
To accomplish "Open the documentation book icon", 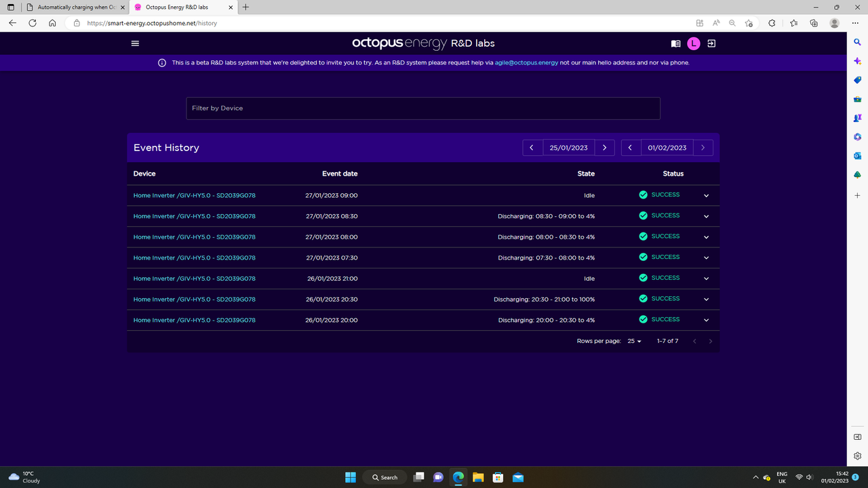I will point(675,43).
